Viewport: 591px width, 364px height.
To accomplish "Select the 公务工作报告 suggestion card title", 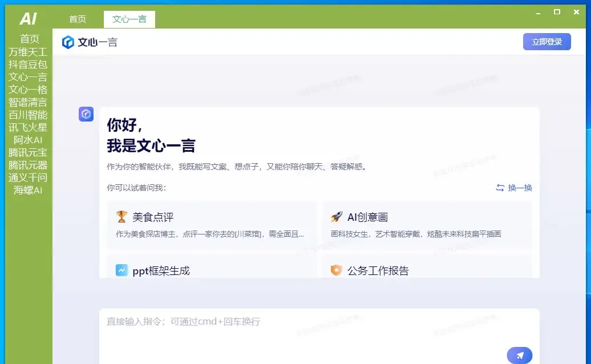I will [378, 270].
